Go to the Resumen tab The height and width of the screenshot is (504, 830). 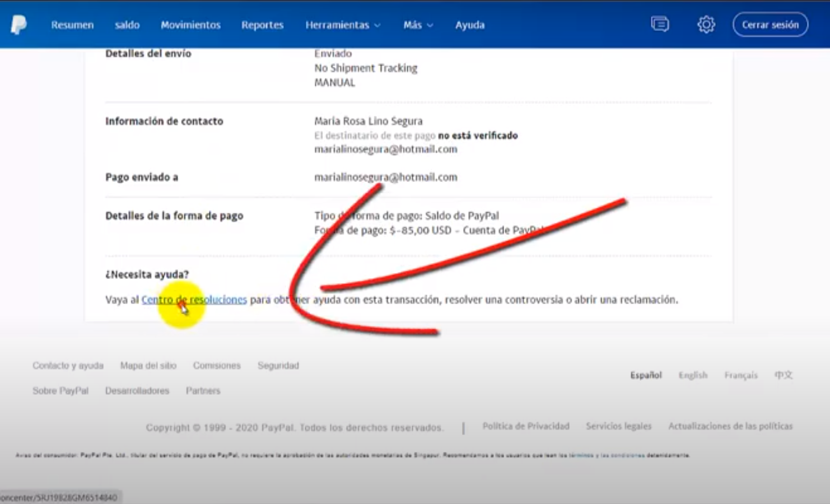pos(72,25)
